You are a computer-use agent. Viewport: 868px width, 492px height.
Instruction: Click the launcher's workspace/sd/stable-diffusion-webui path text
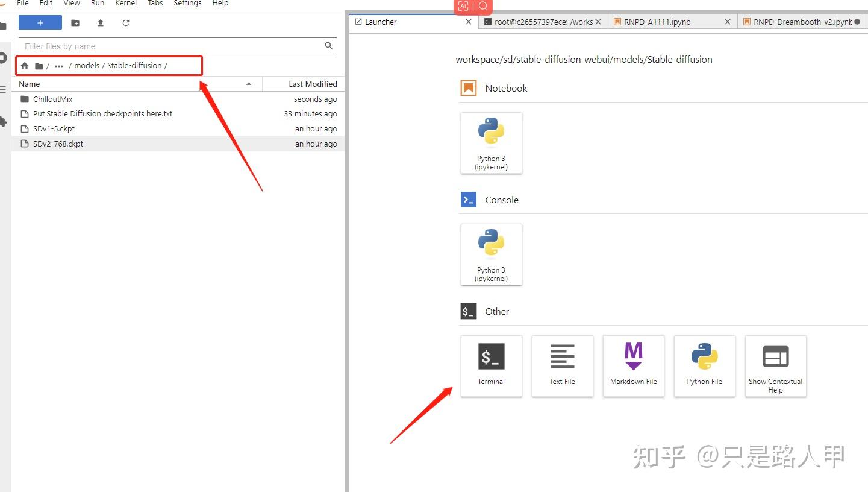click(x=584, y=60)
